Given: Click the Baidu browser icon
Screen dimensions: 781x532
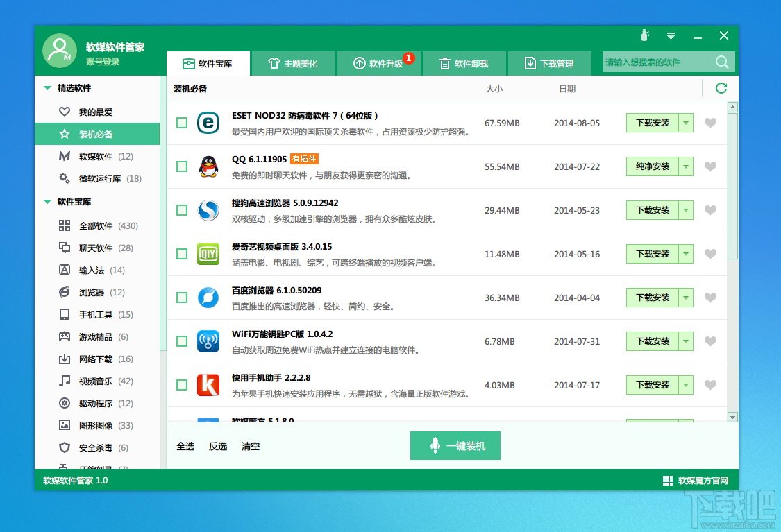Looking at the screenshot, I should 208,298.
